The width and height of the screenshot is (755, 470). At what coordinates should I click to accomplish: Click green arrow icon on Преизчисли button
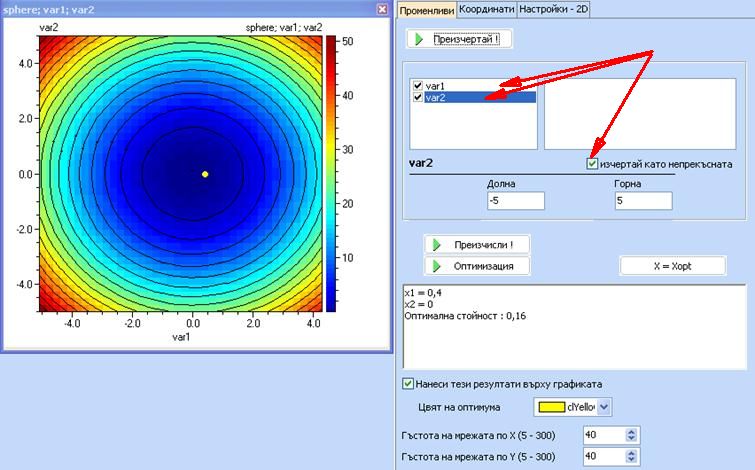436,244
